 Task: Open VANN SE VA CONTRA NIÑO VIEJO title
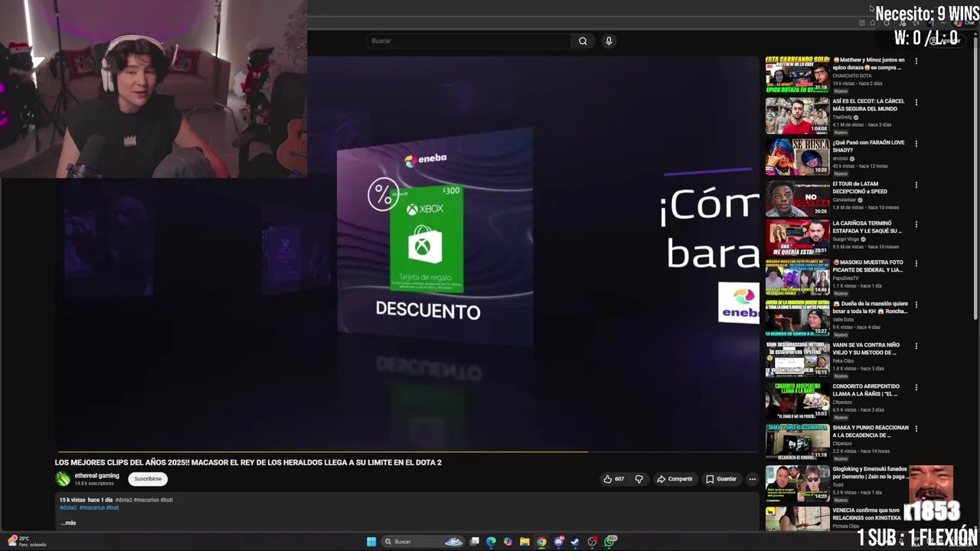tap(867, 349)
